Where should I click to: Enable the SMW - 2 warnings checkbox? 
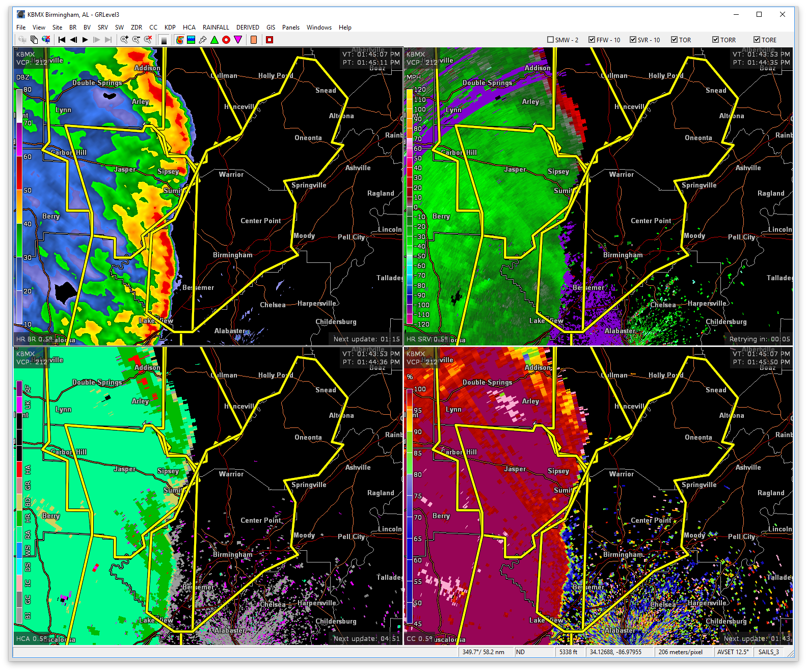(550, 40)
